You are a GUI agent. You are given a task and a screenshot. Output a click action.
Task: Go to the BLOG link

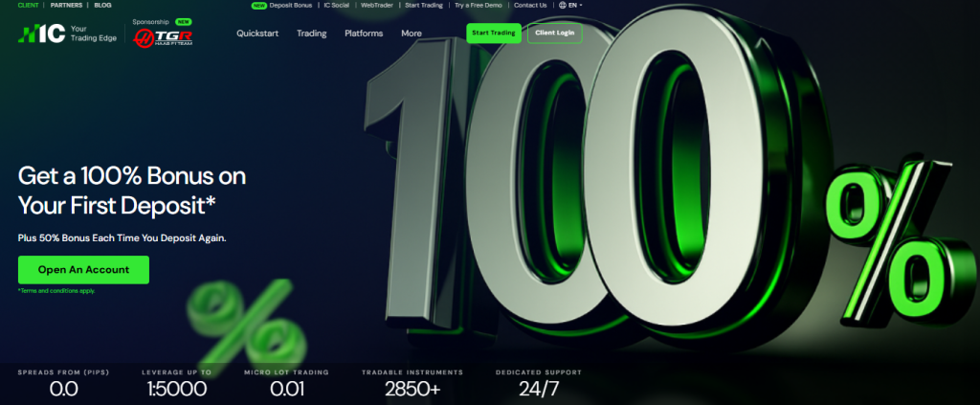102,5
